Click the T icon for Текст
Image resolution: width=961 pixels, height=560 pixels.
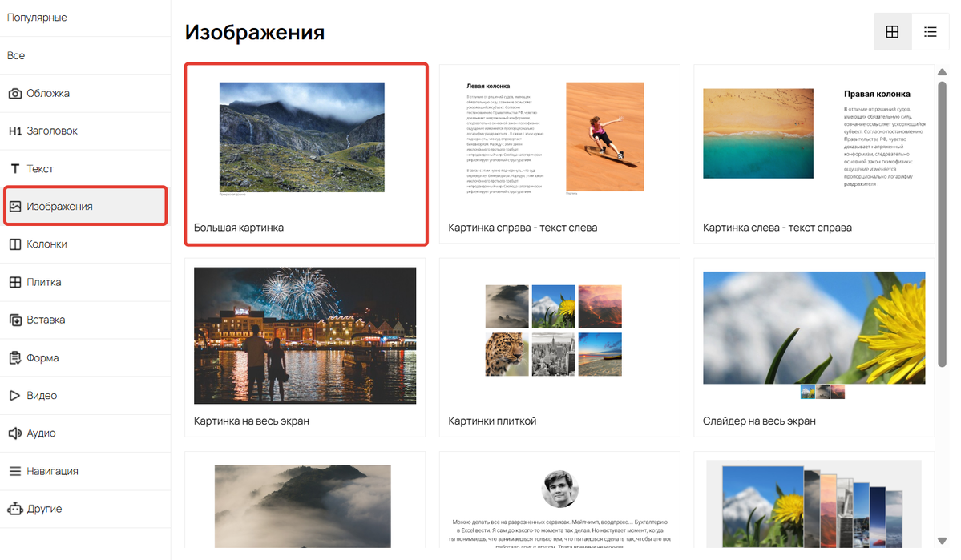click(x=15, y=168)
